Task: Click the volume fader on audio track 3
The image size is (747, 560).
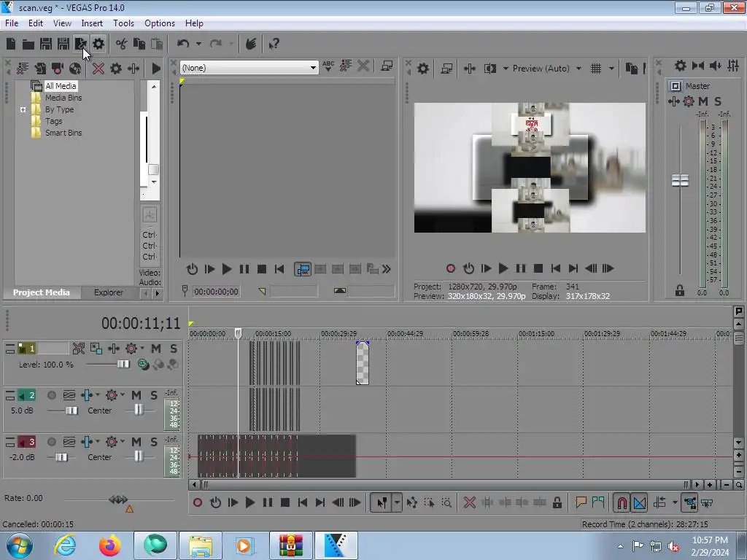Action: click(61, 457)
